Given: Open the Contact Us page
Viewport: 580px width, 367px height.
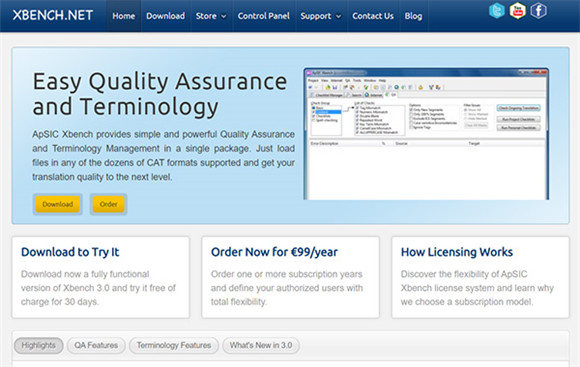Looking at the screenshot, I should (x=373, y=16).
